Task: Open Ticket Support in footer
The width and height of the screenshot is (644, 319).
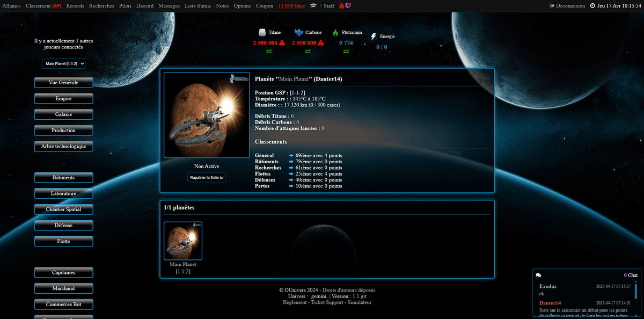Action: click(328, 302)
